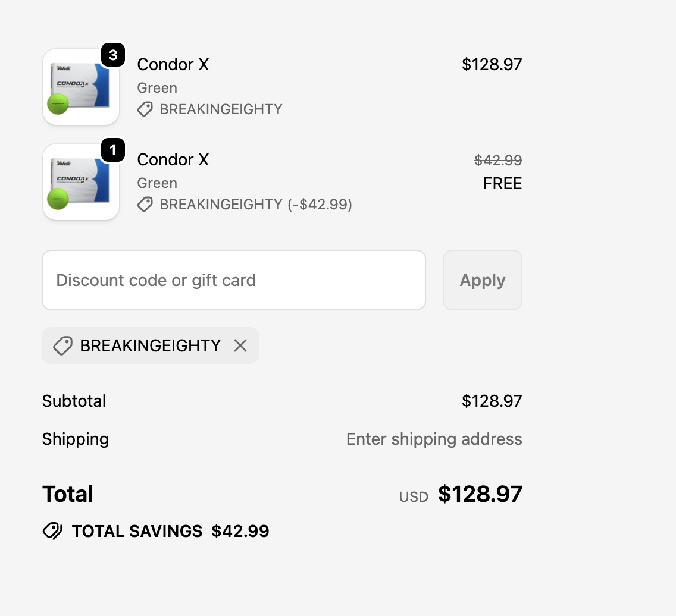Click tag icon beside first item's BREAKINGEIGHTY
Screen dimensions: 676x616
[145, 109]
